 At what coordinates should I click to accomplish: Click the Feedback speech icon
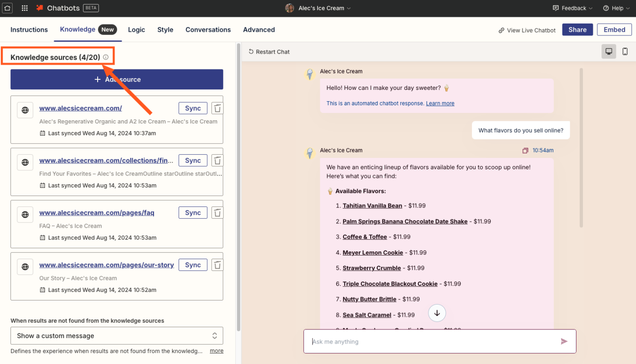point(556,8)
